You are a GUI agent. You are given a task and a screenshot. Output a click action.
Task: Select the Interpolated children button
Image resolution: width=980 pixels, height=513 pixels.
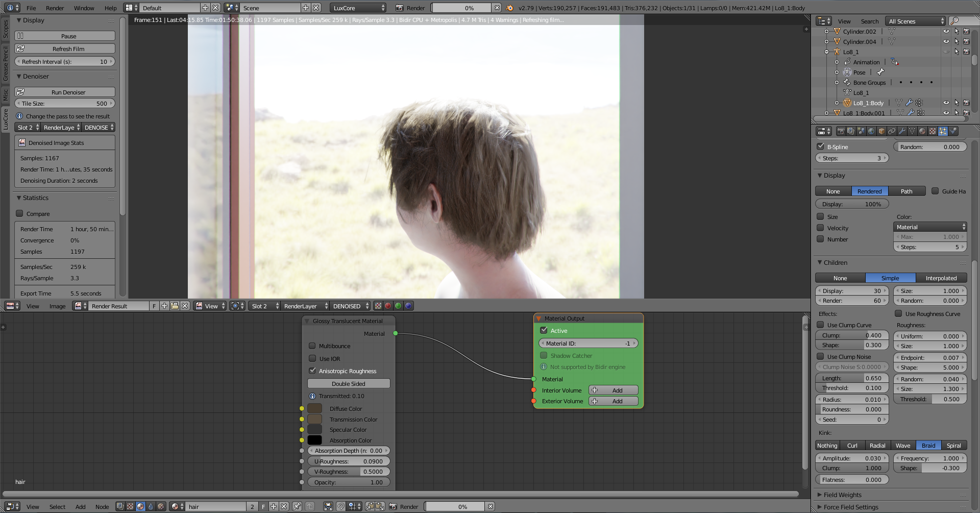[941, 278]
